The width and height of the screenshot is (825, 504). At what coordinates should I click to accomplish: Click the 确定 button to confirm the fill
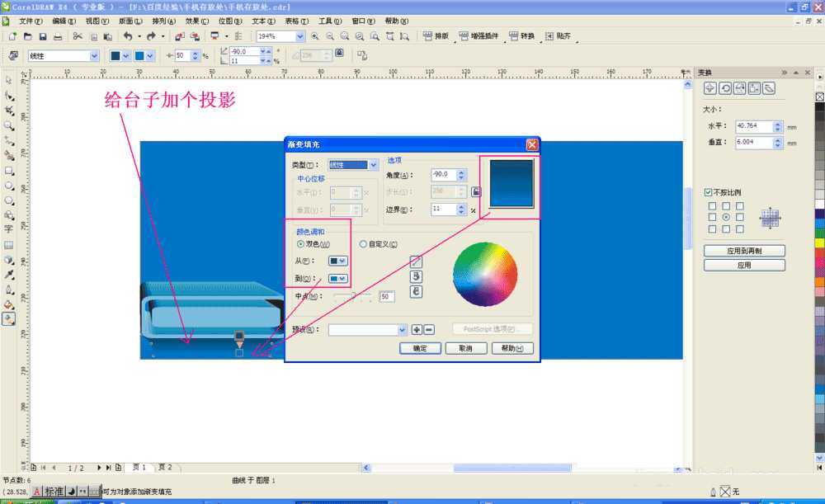(x=419, y=348)
